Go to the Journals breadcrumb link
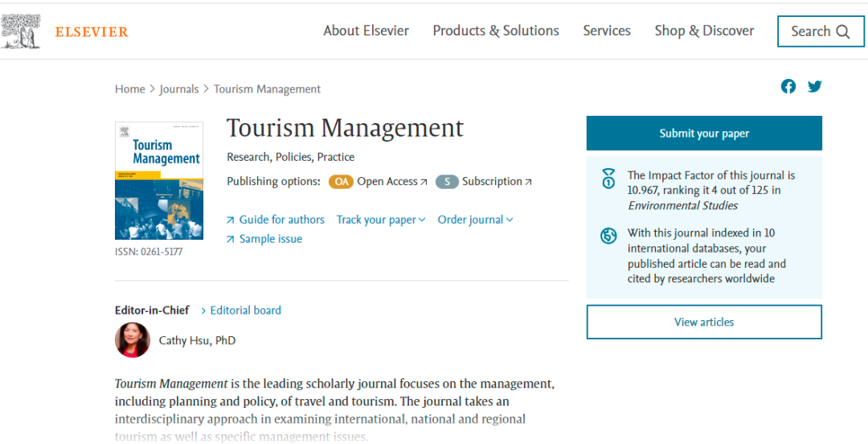The width and height of the screenshot is (868, 444). 178,89
